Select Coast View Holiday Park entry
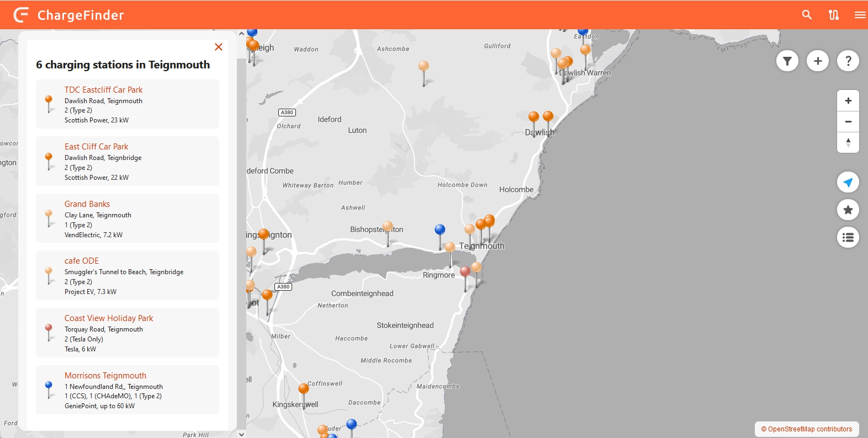 109,318
